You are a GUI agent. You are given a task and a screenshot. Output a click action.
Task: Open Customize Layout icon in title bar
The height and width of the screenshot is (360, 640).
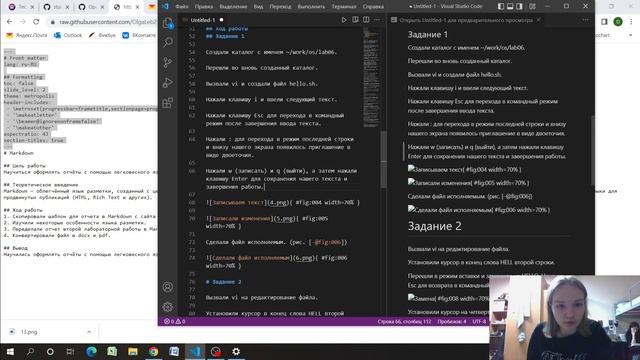coord(532,7)
